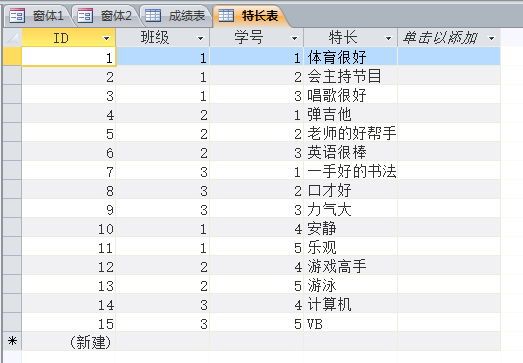Click the 窗体1 form icon
The image size is (523, 363).
[x=17, y=16]
